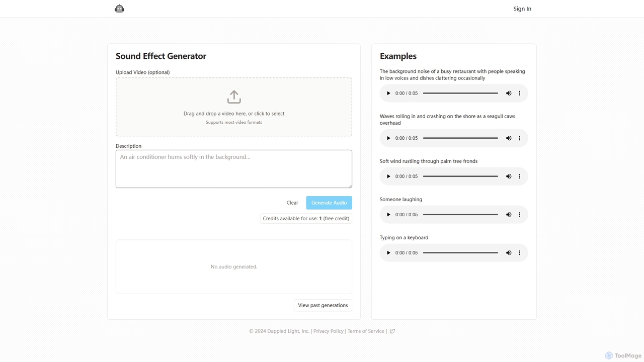Open more options for palm tree wind audio

[x=520, y=176]
